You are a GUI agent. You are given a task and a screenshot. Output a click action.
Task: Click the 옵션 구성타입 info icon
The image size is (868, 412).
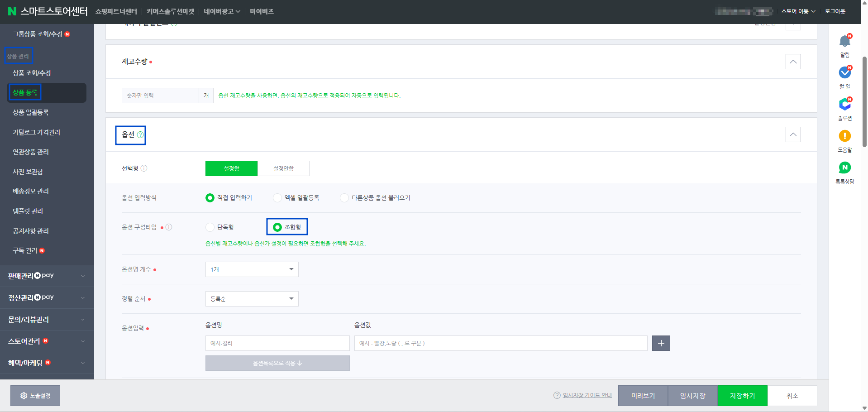169,227
